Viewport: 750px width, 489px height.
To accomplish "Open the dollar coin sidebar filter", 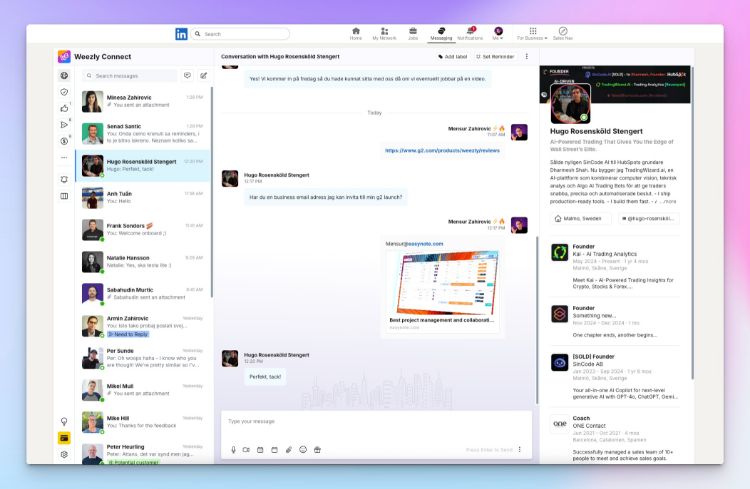I will [x=64, y=141].
